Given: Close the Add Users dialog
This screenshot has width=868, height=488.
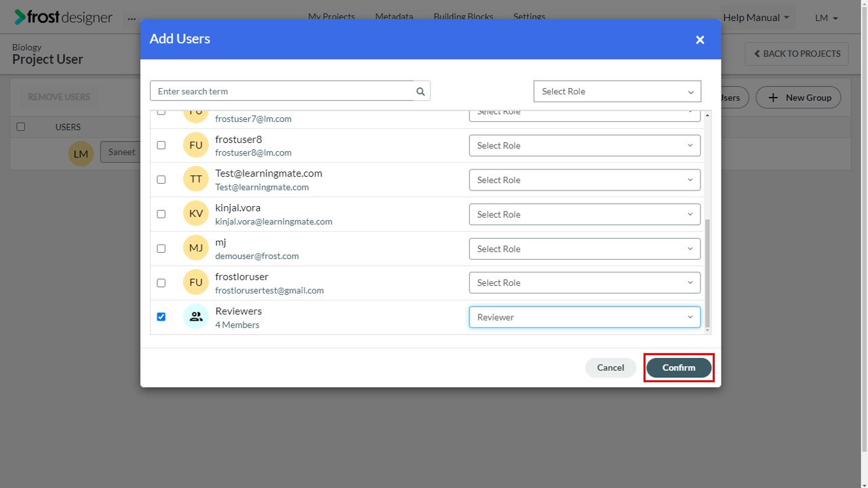Looking at the screenshot, I should [700, 40].
